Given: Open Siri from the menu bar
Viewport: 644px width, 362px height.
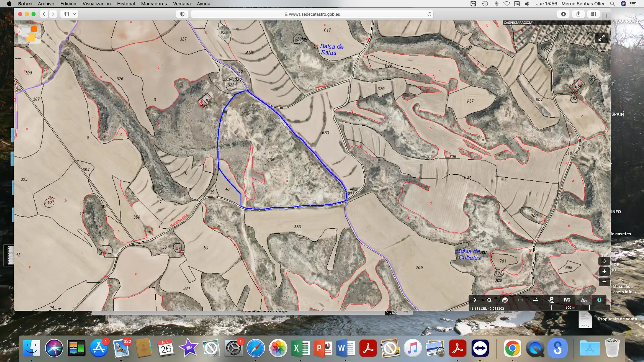Looking at the screenshot, I should pos(624,4).
